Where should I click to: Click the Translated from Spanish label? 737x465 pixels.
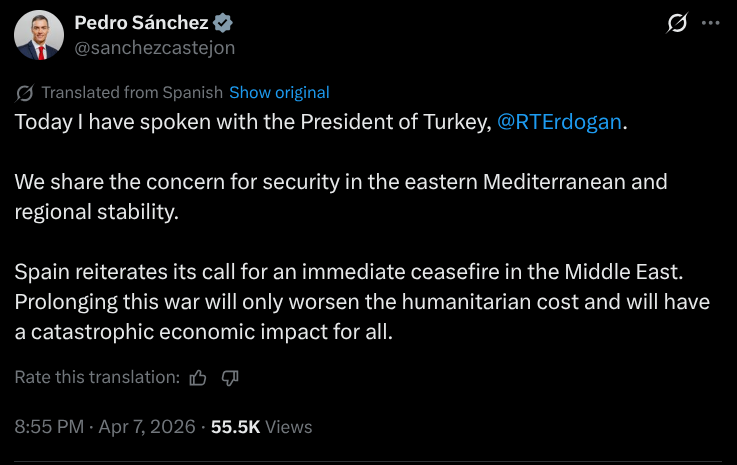coord(132,92)
